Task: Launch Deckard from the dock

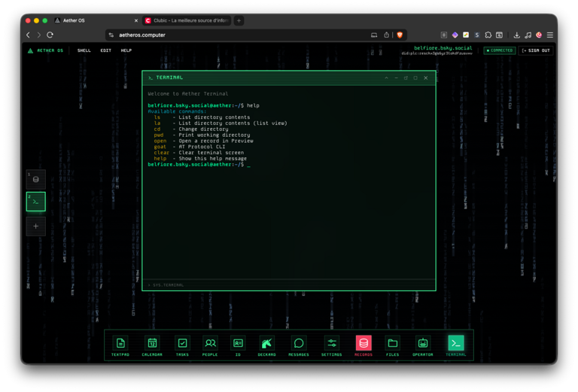Action: click(x=266, y=346)
